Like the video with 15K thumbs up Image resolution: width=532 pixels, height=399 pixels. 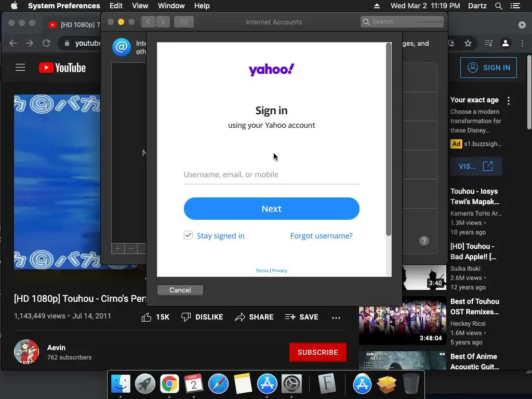point(155,317)
